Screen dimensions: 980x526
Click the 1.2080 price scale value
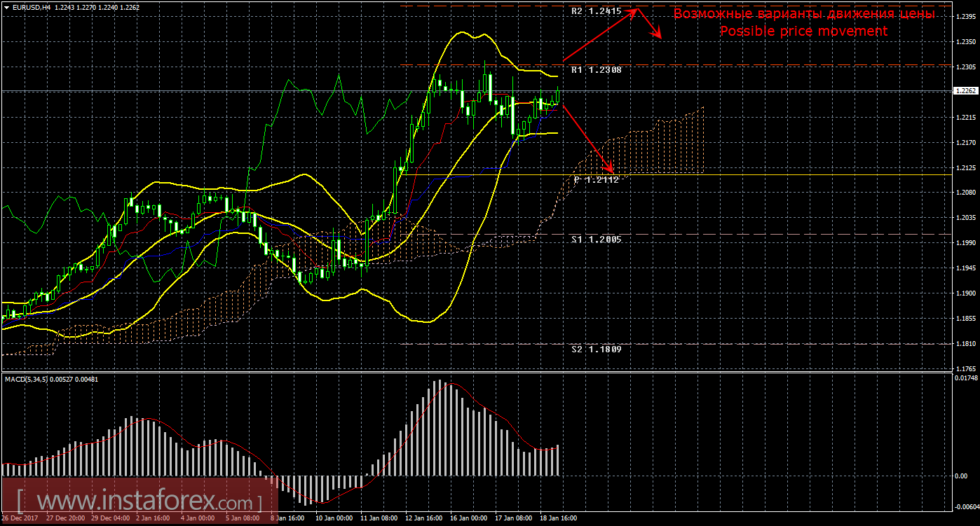(x=966, y=193)
